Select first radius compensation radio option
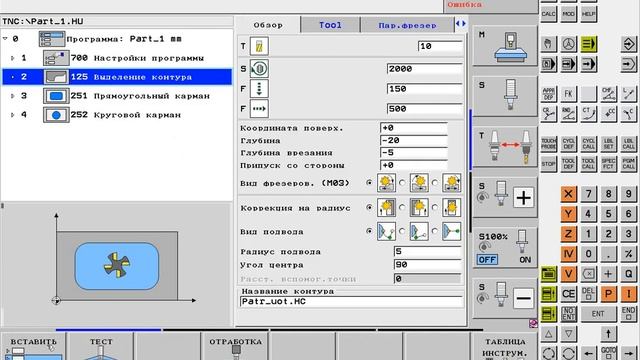 coord(369,207)
